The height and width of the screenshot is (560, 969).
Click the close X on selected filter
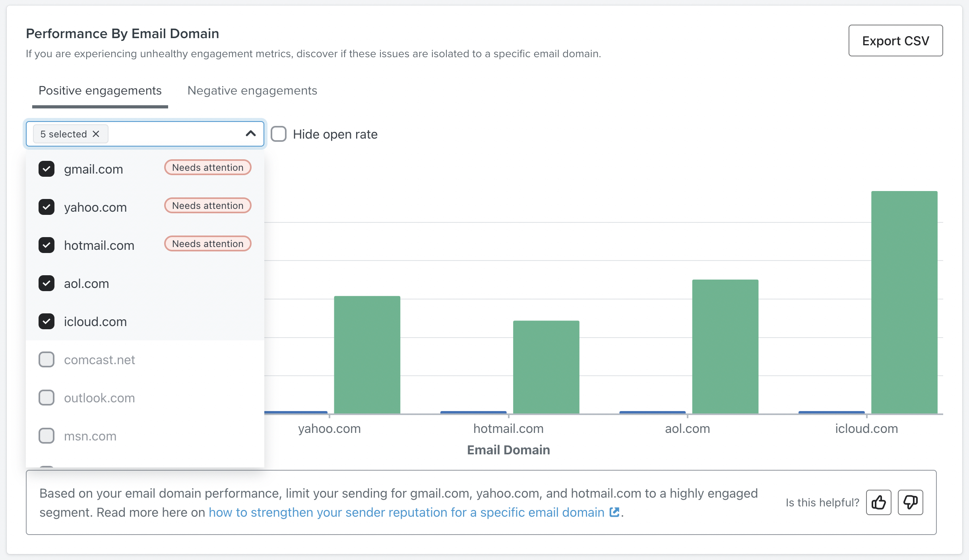(95, 133)
